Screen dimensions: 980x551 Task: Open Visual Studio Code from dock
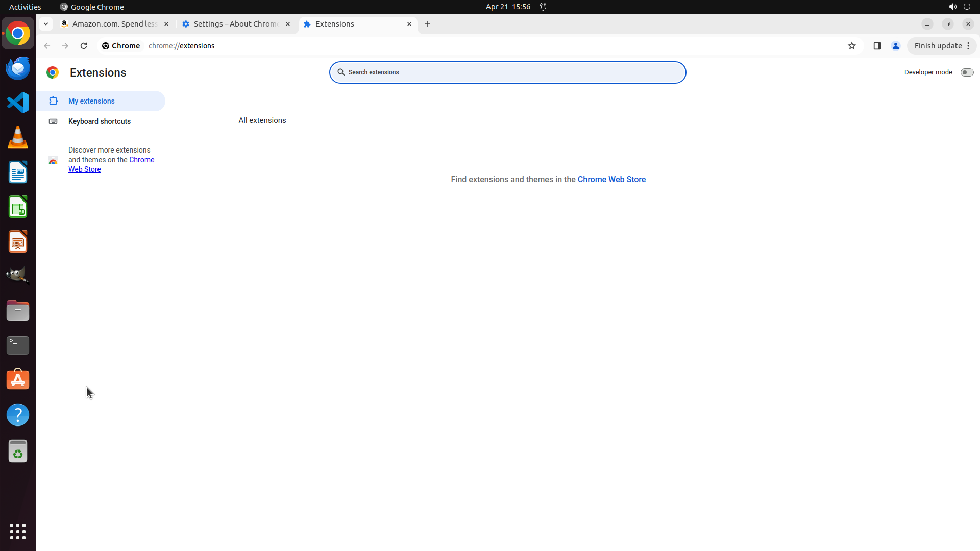tap(18, 103)
